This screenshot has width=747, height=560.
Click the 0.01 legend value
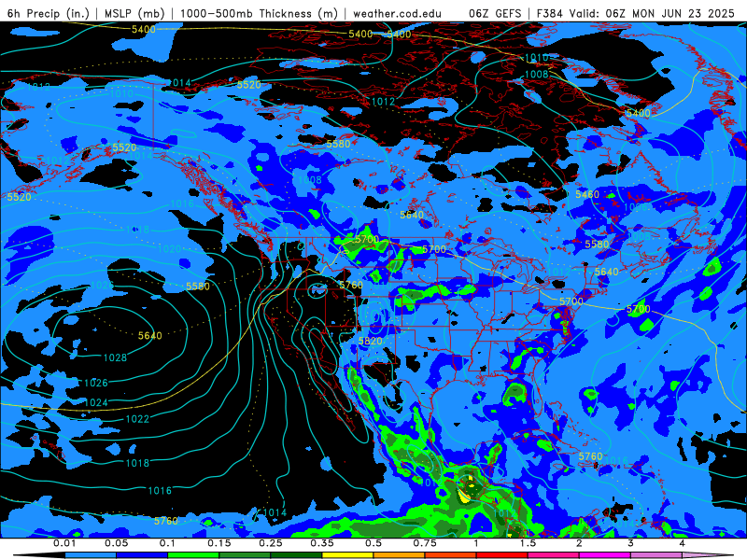64,543
